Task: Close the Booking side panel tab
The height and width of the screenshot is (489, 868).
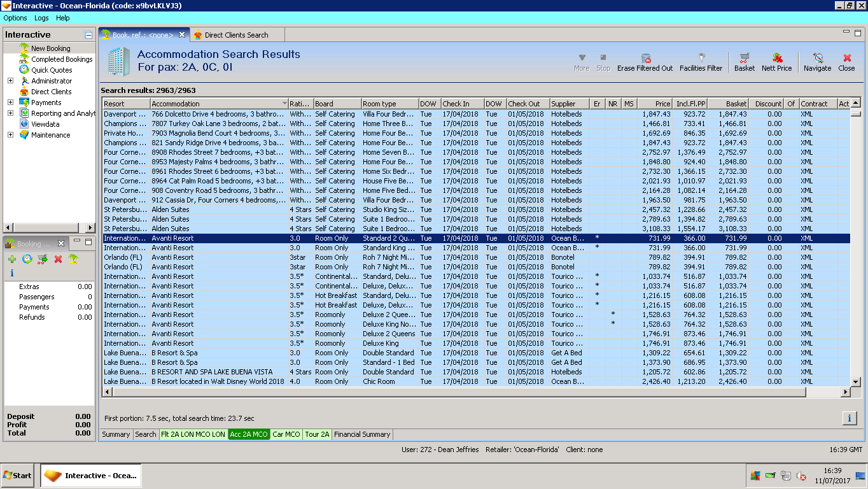Action: point(61,243)
